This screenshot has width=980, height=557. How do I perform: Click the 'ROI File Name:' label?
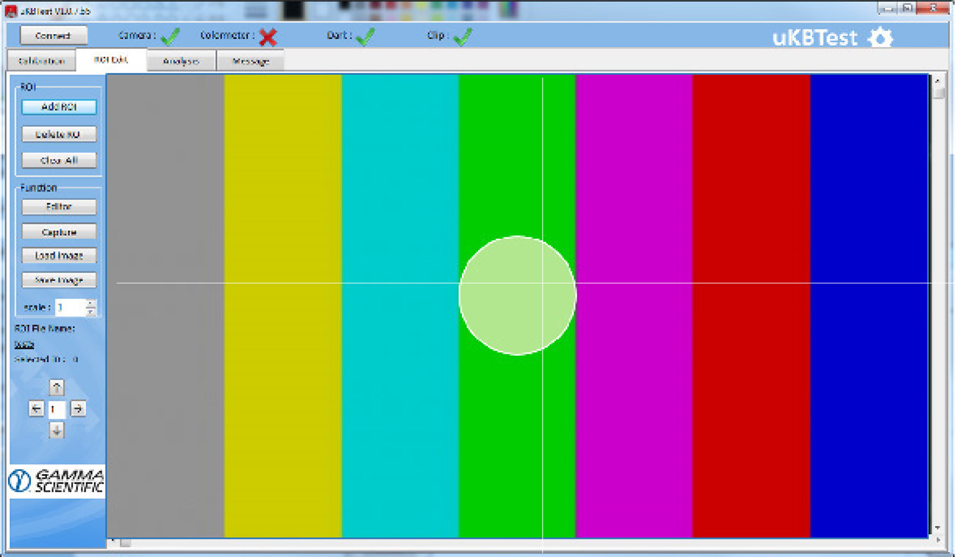[44, 328]
